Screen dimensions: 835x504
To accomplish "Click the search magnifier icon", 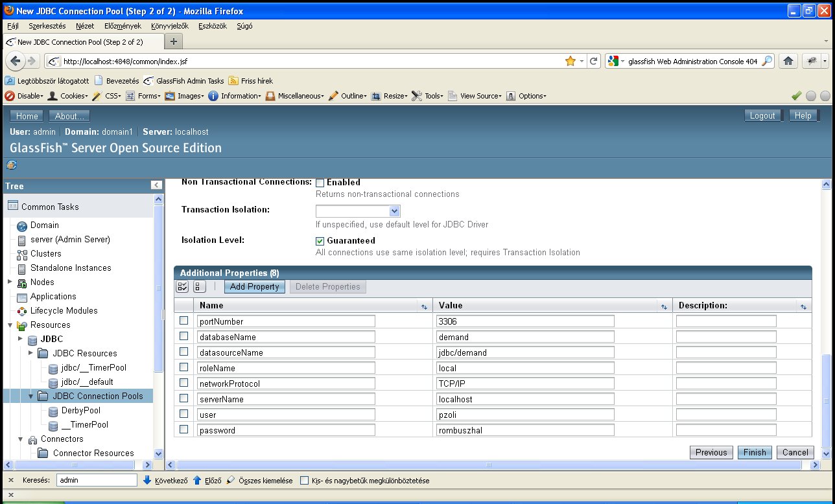I will pos(767,61).
